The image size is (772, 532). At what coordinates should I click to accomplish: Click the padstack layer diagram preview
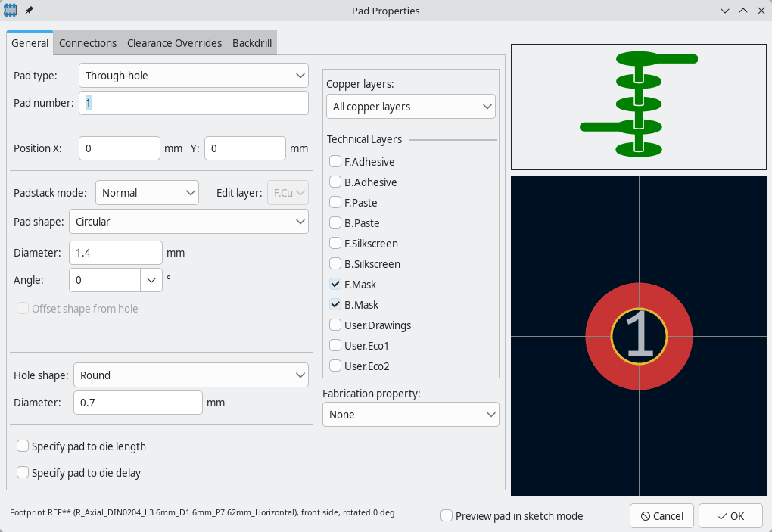point(639,106)
